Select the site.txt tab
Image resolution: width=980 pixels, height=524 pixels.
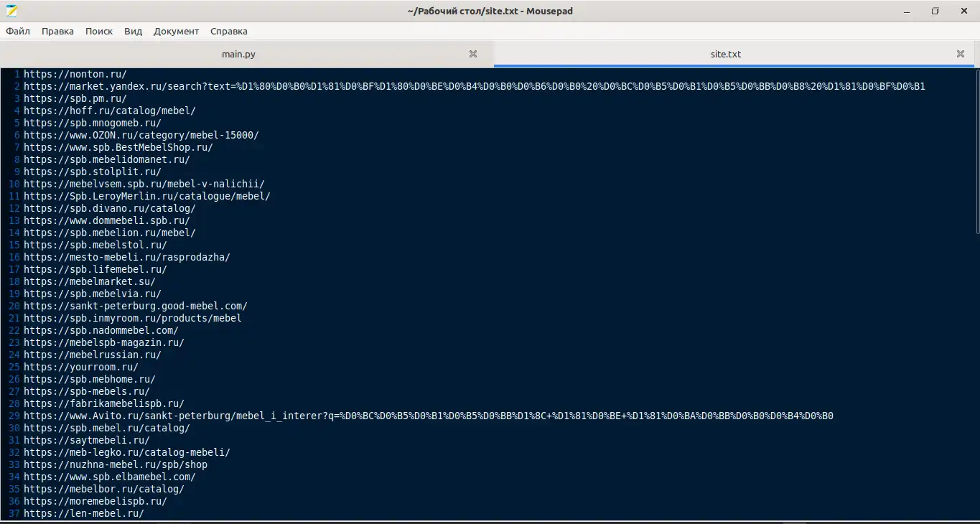tap(726, 54)
